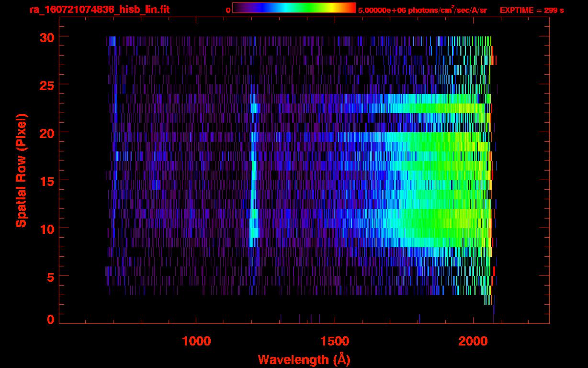Select the 1500 wavelength tick label
Image resolution: width=588 pixels, height=368 pixels.
pos(335,341)
